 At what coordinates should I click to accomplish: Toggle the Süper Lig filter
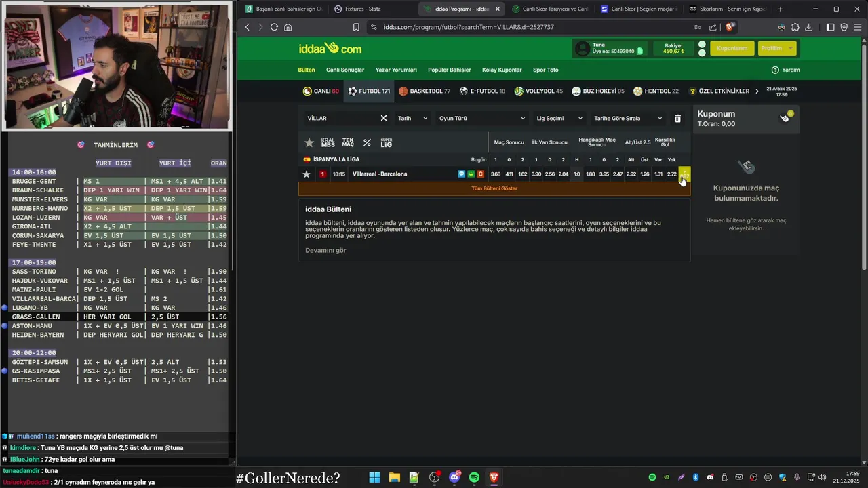tap(387, 143)
